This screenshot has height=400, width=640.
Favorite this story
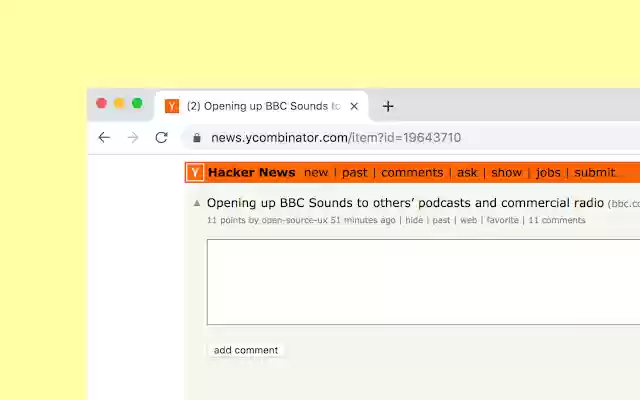point(502,220)
